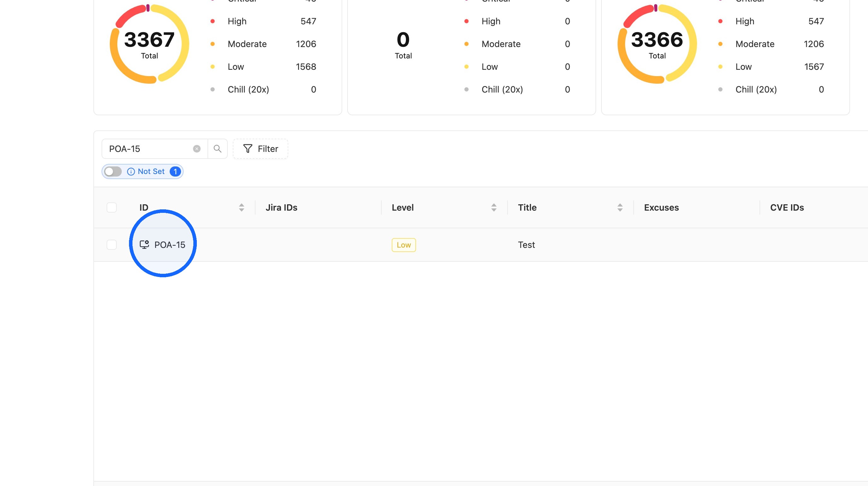Click the Not Set count badge
Screen dimensions: 868x486
[x=175, y=172]
